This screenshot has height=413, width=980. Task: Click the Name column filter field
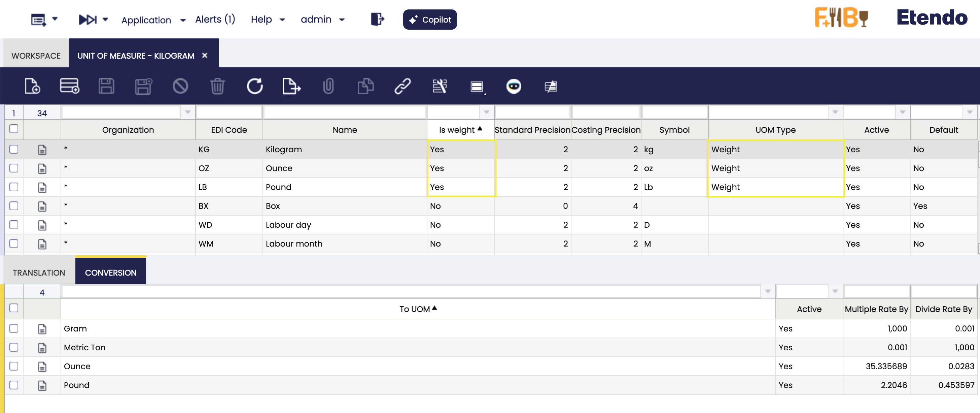tap(344, 112)
